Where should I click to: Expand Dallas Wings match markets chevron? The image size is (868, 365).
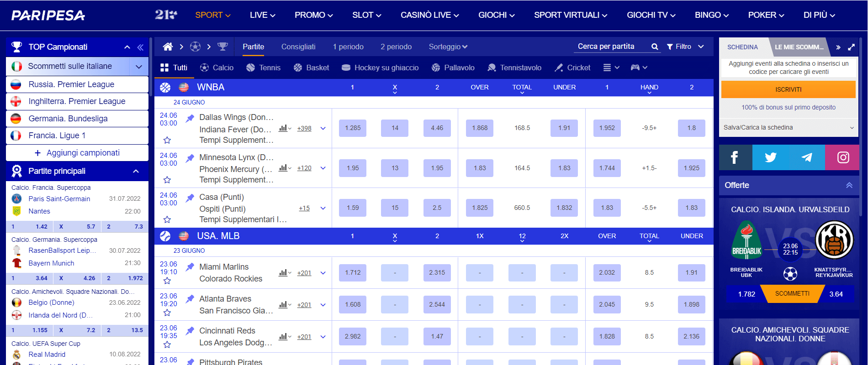(x=323, y=128)
